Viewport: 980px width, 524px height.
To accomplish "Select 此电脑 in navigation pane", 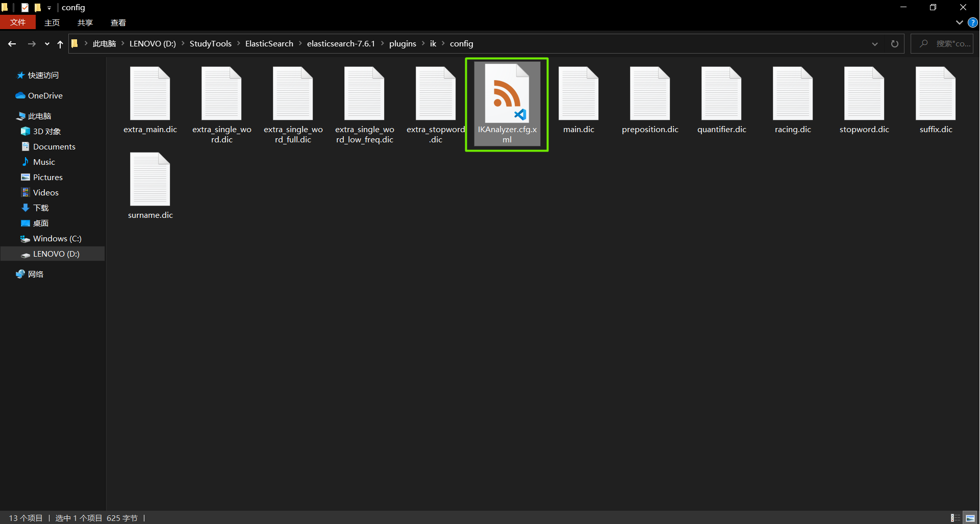I will (39, 116).
